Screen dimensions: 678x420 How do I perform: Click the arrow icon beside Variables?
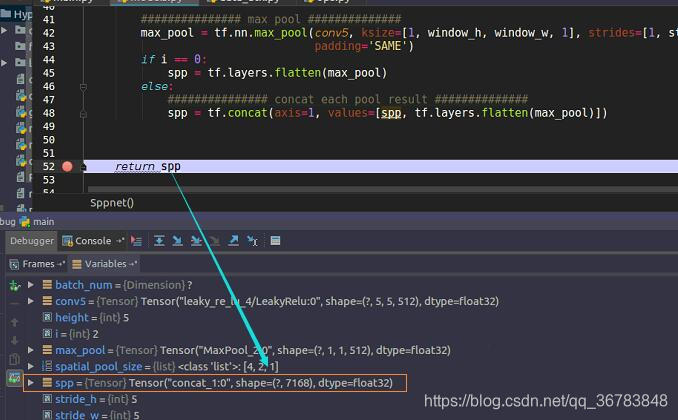133,263
